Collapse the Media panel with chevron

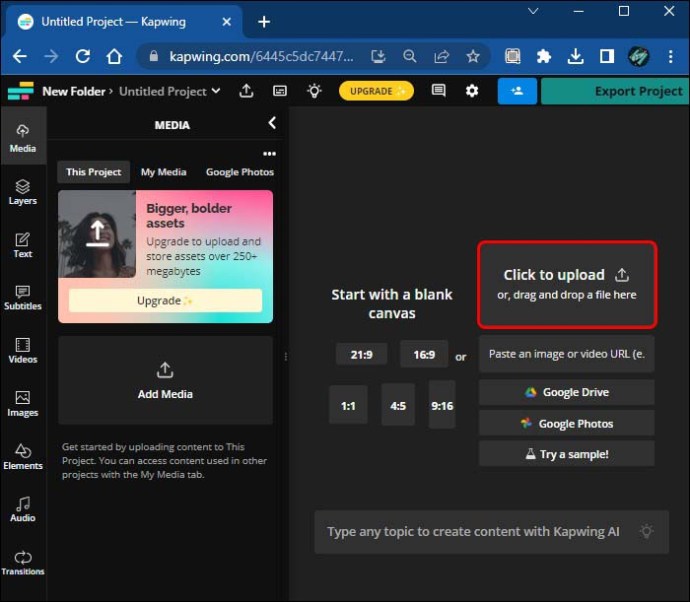272,123
